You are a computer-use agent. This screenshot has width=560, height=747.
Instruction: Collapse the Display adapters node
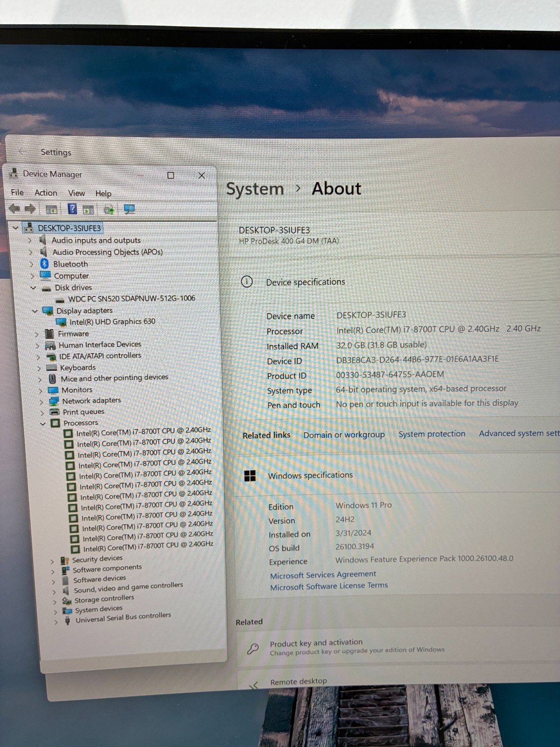[35, 311]
